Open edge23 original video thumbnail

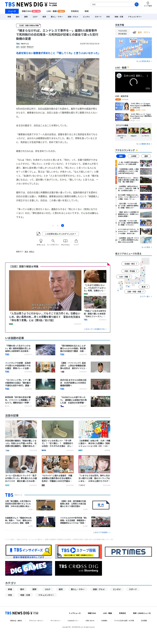tap(134, 130)
